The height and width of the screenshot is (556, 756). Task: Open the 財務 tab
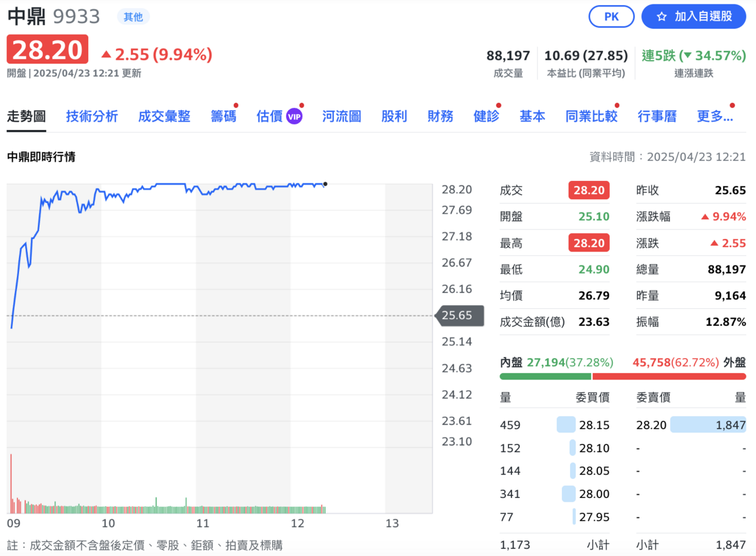click(x=440, y=117)
